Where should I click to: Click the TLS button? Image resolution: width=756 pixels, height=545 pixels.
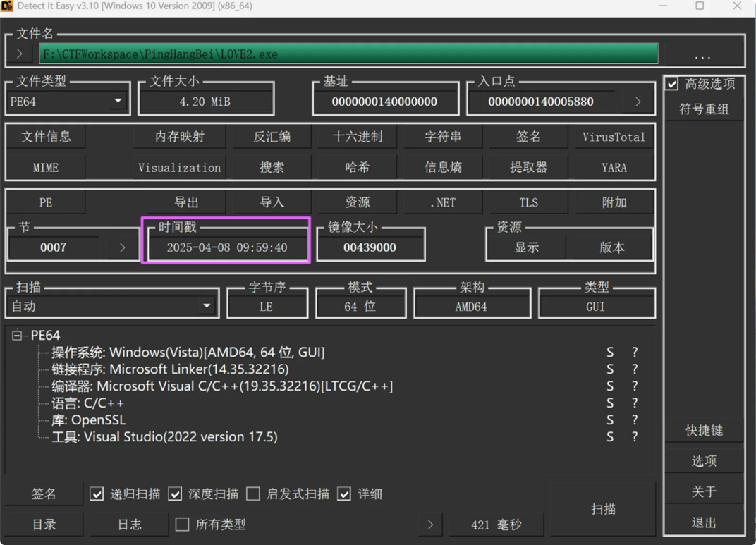[x=528, y=202]
